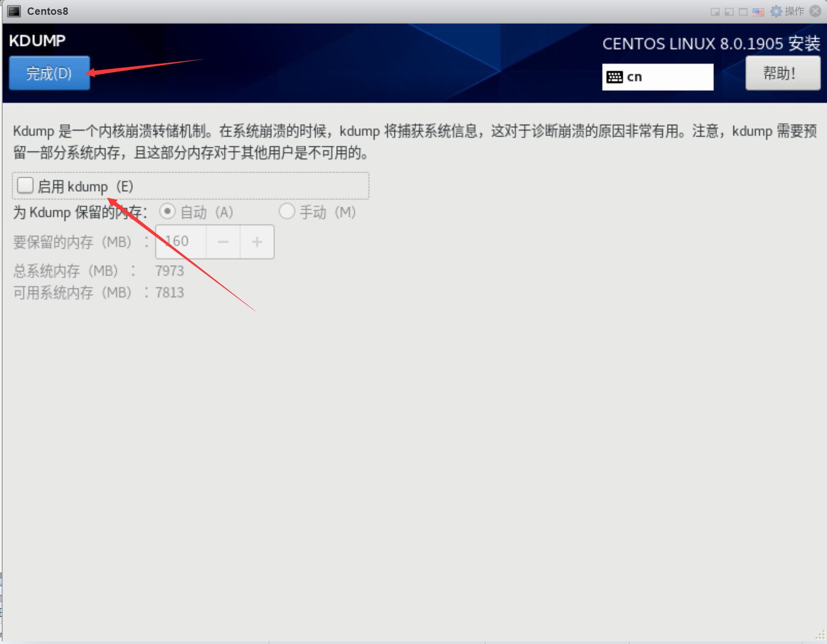Click the KDUMP heading text
The image size is (827, 644).
coord(37,41)
